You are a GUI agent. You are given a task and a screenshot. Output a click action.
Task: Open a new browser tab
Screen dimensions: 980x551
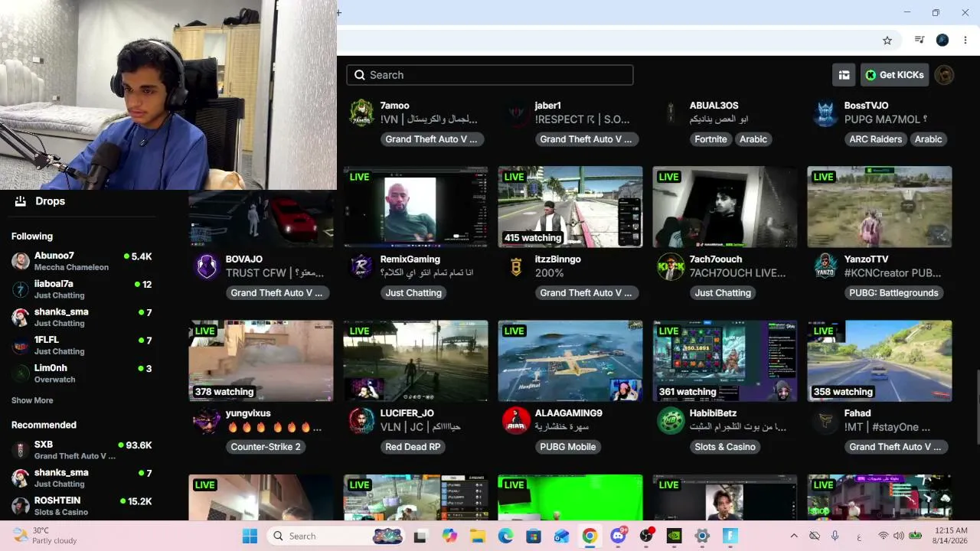339,12
